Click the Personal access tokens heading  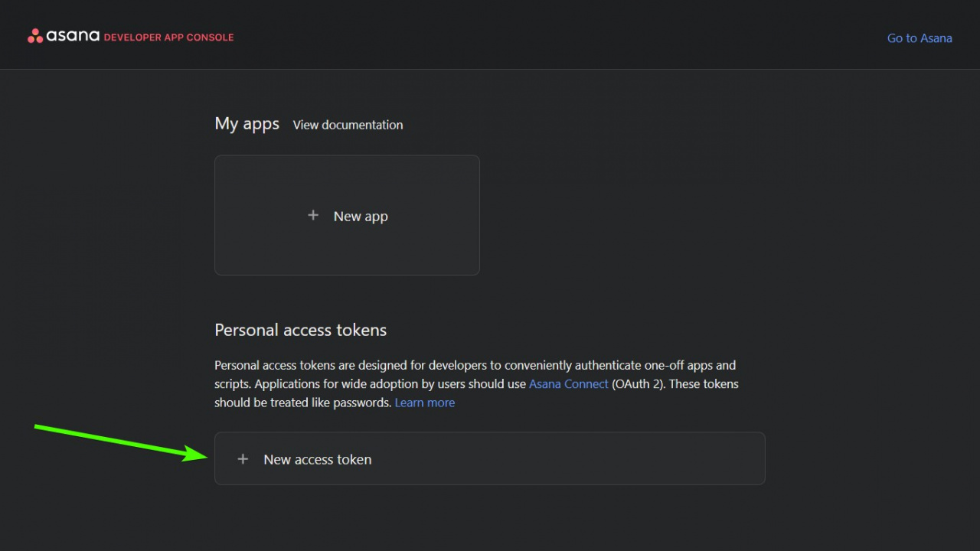pos(300,330)
